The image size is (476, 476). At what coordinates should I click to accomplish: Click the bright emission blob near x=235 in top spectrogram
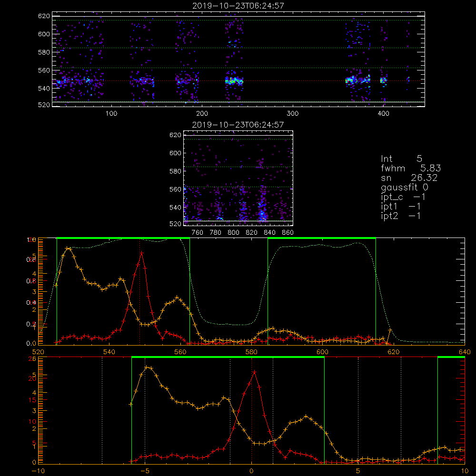point(234,81)
